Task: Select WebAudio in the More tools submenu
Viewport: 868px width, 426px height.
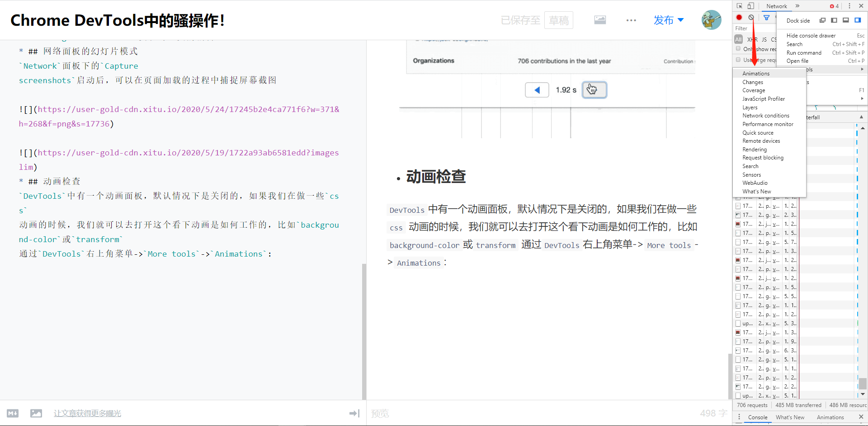Action: tap(769, 183)
